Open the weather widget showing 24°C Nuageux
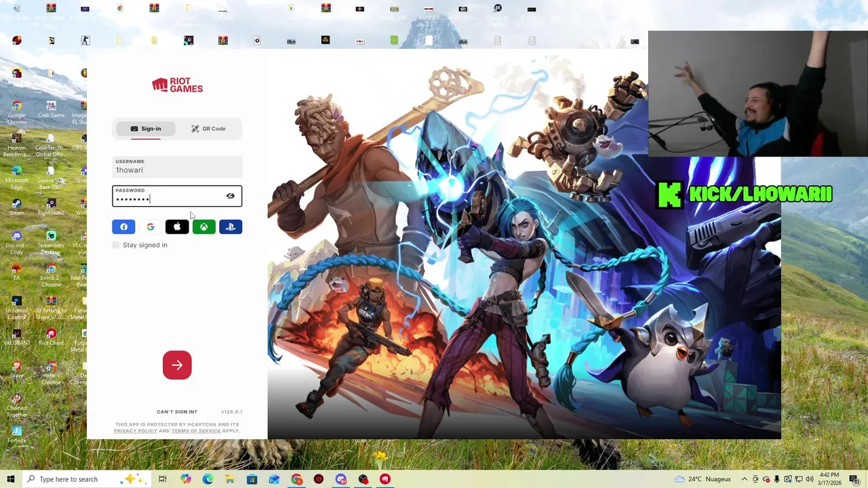Screen dimensions: 868x488 click(702, 479)
